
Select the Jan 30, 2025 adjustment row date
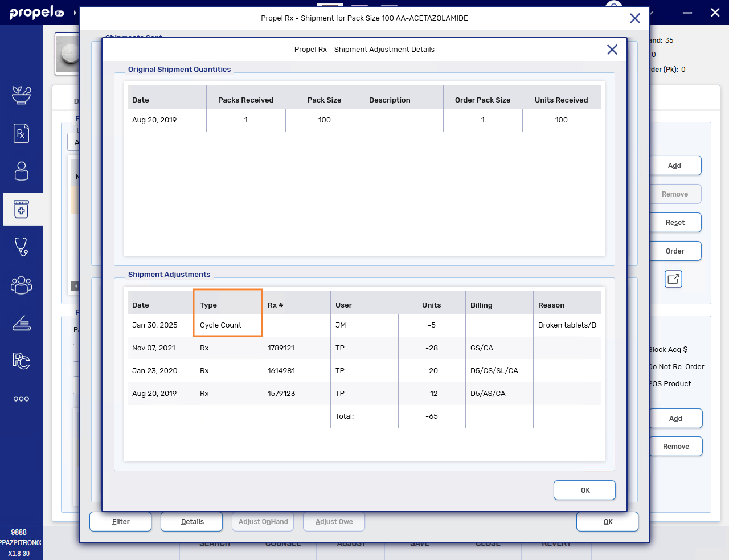pos(155,325)
